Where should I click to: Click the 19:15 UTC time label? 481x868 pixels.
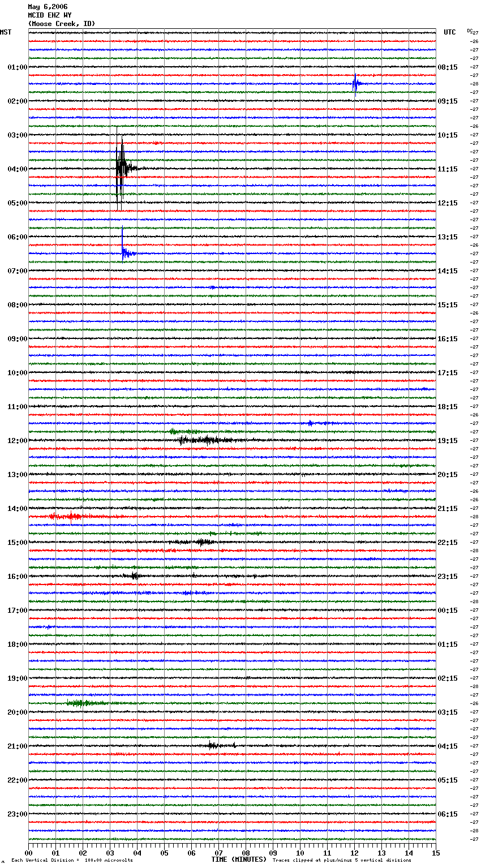click(448, 441)
